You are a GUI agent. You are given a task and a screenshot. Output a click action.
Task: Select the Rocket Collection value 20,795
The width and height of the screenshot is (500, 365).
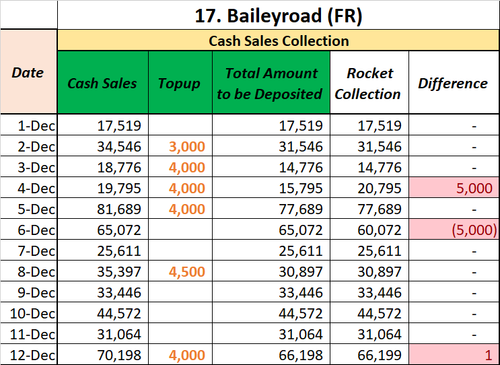pos(369,188)
